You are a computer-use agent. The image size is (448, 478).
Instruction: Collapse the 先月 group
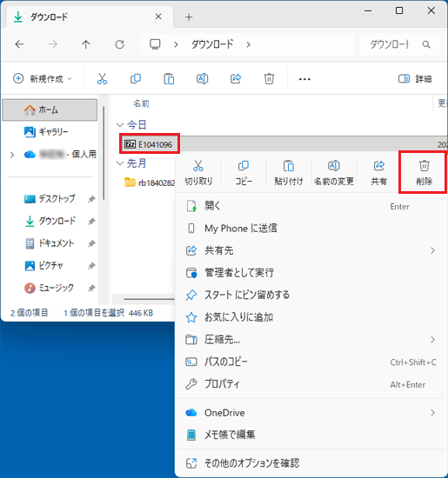pos(120,163)
